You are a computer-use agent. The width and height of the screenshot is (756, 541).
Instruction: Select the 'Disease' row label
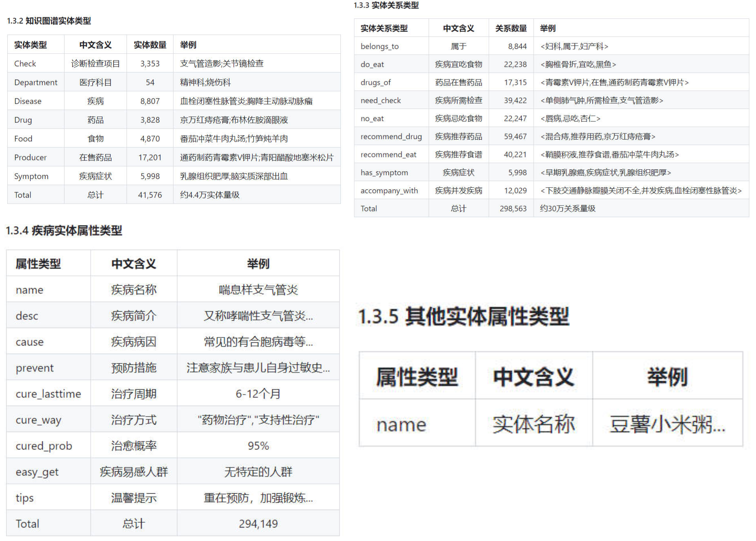tap(28, 101)
